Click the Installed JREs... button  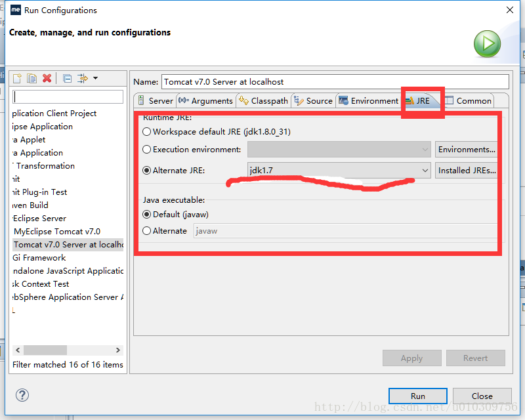coord(466,171)
